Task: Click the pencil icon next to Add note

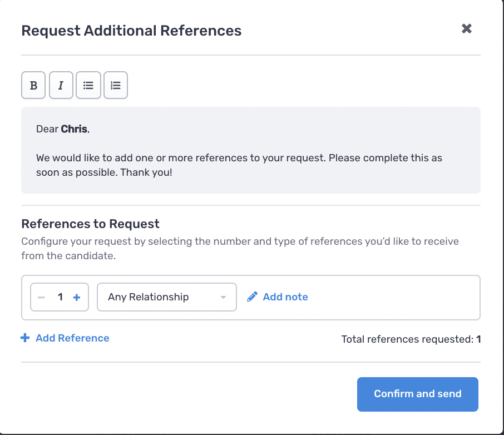Action: click(x=252, y=296)
